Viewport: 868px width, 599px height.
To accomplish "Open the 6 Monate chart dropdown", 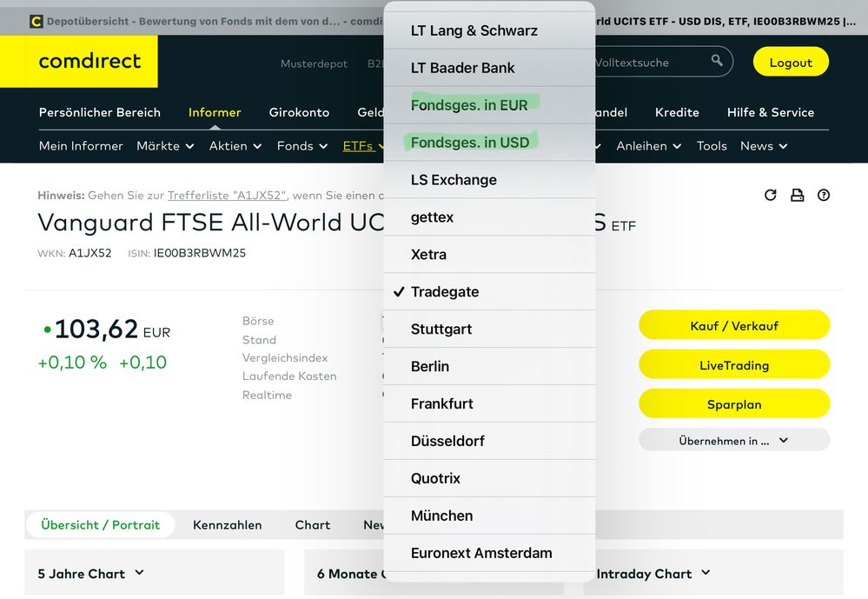I will [350, 574].
